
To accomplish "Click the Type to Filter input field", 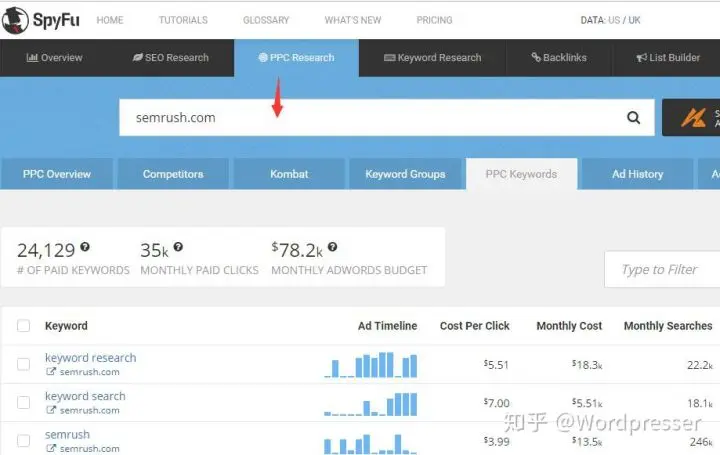I will tap(661, 269).
